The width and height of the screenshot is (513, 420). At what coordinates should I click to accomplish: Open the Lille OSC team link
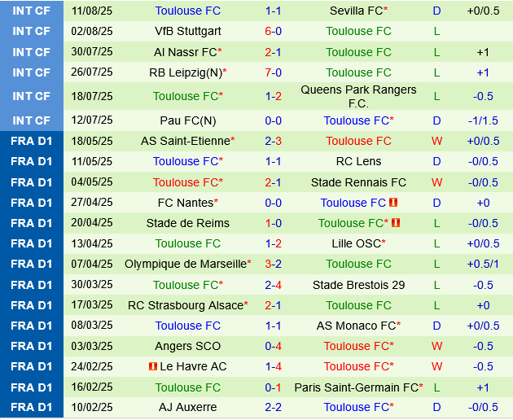pyautogui.click(x=356, y=243)
